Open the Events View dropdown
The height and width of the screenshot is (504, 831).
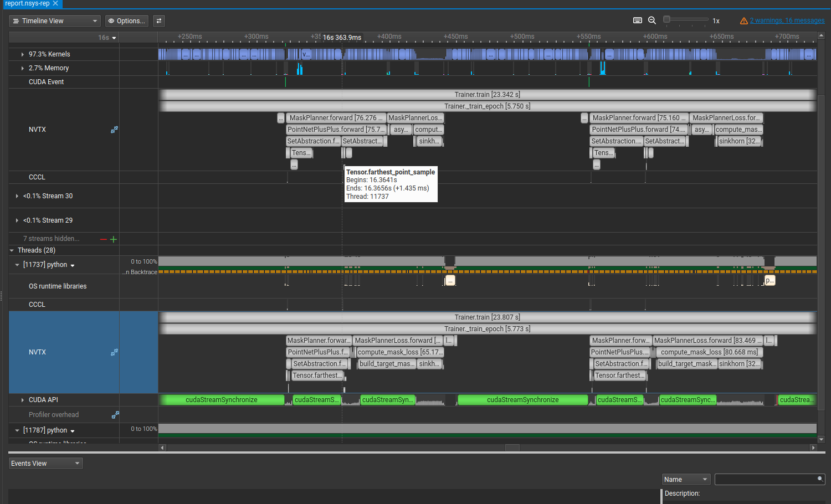(46, 464)
